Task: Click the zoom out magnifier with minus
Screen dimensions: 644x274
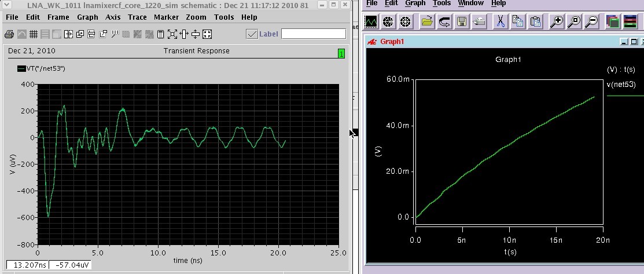Action: pos(591,21)
